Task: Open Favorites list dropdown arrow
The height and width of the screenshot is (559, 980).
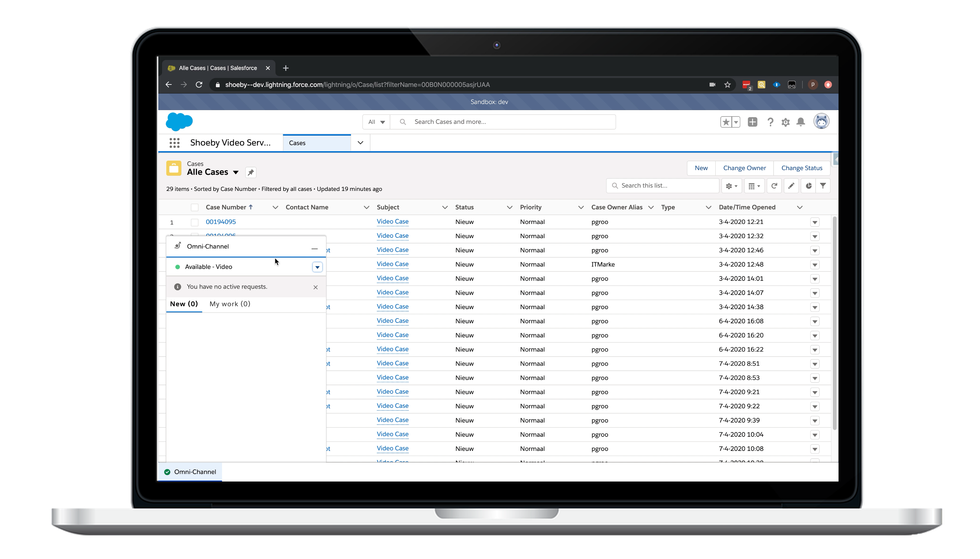Action: [736, 122]
